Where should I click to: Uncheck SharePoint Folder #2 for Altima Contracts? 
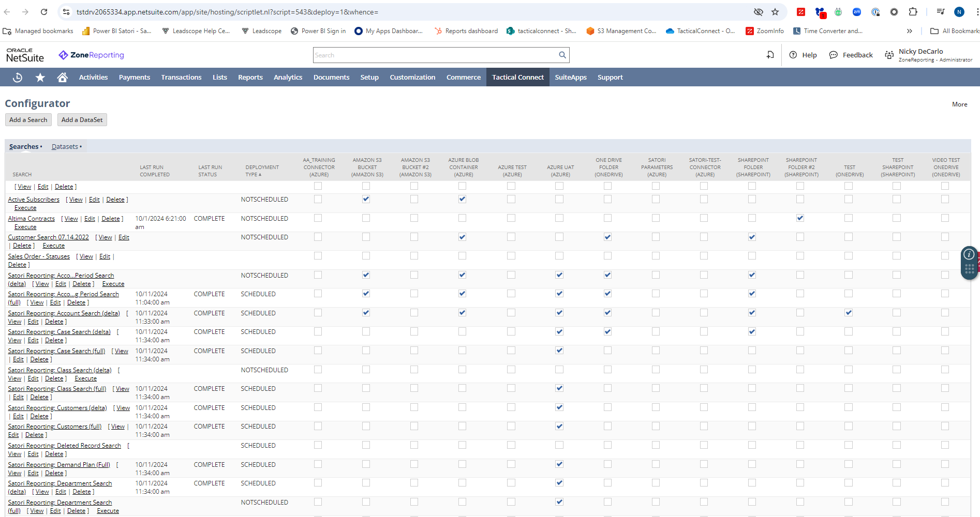pyautogui.click(x=800, y=218)
